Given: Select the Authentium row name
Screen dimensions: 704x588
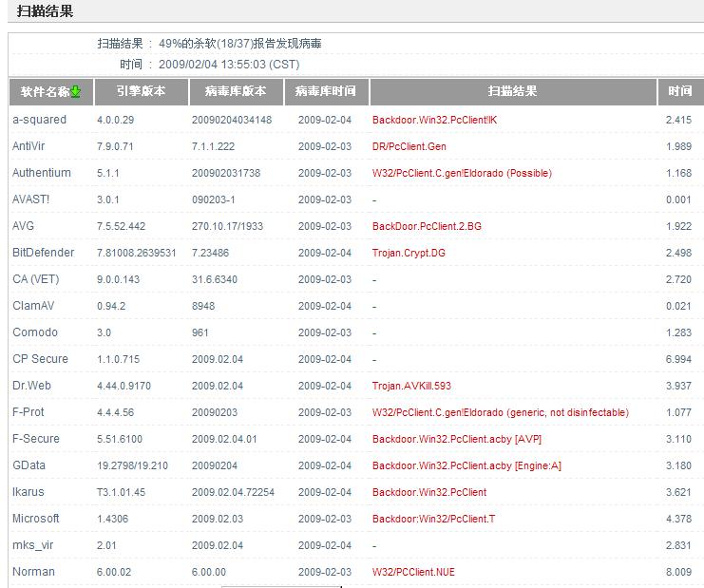Looking at the screenshot, I should [x=42, y=173].
